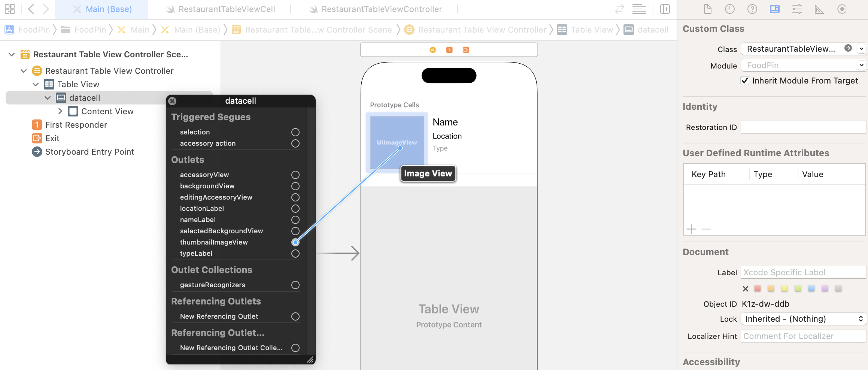Open the Lock dropdown menu
The width and height of the screenshot is (868, 370).
click(x=804, y=319)
